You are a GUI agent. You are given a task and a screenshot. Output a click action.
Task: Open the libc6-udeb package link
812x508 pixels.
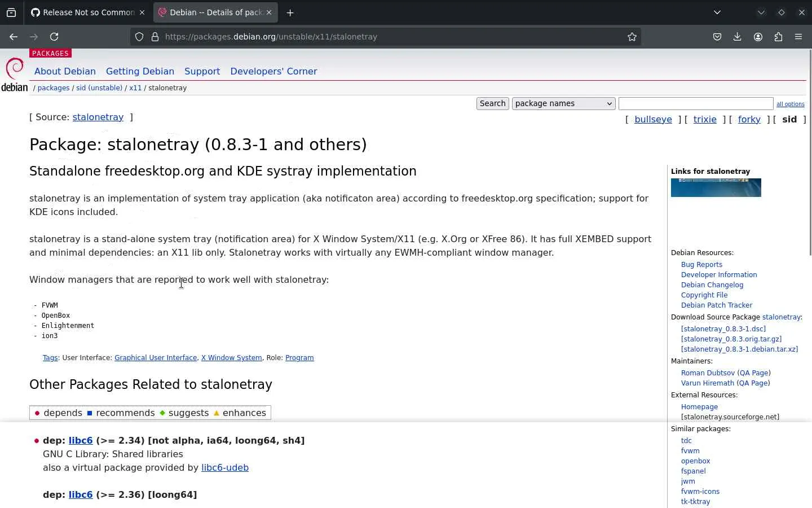224,467
